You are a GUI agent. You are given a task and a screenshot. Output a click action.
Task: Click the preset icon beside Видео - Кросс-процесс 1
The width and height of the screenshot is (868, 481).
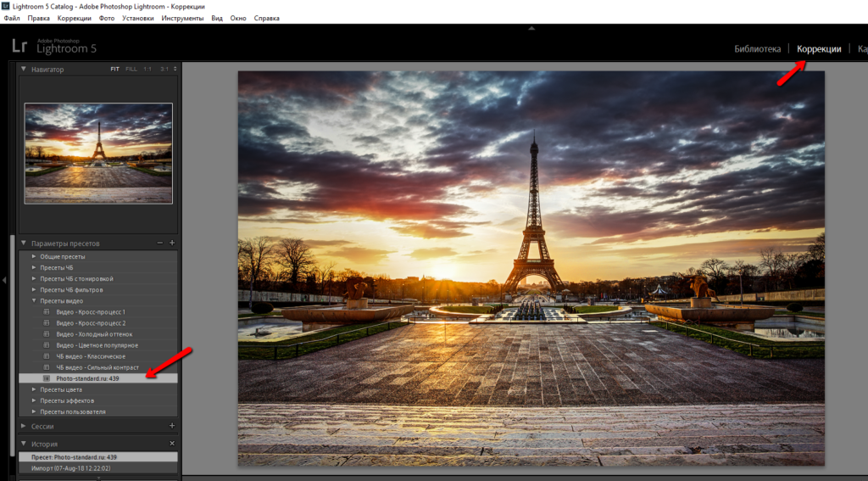pos(47,312)
